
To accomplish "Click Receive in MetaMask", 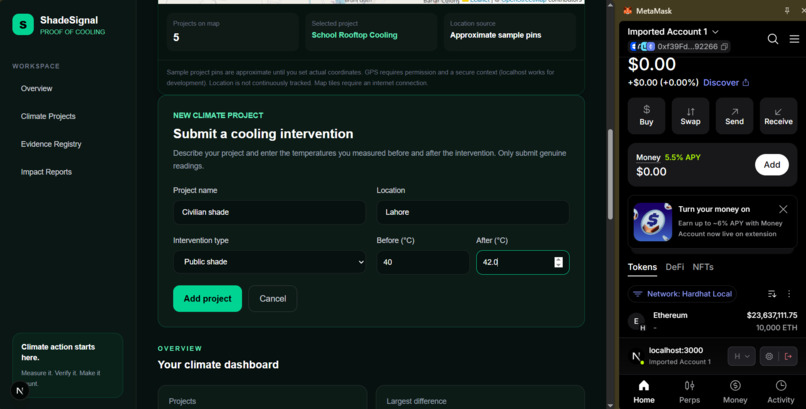I will tap(778, 116).
